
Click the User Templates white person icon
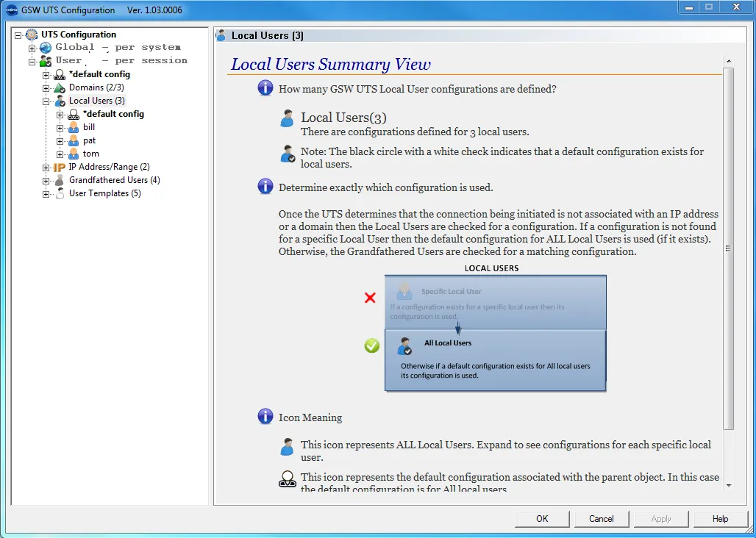coord(60,193)
